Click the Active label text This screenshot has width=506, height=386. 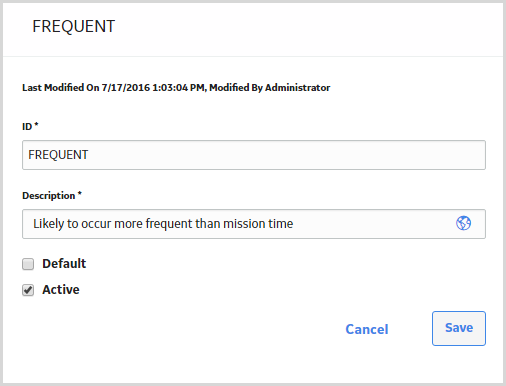pyautogui.click(x=61, y=290)
